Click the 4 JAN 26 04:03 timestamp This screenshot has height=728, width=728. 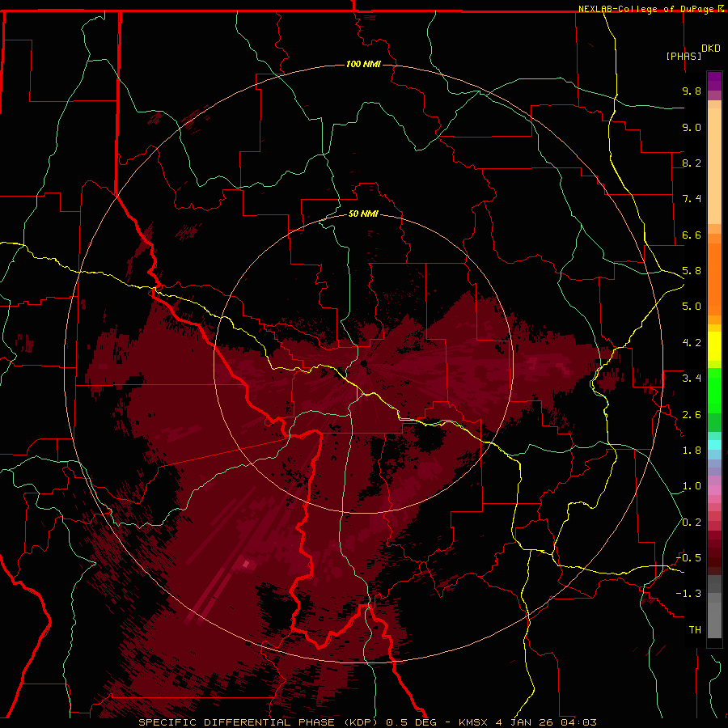click(x=546, y=722)
